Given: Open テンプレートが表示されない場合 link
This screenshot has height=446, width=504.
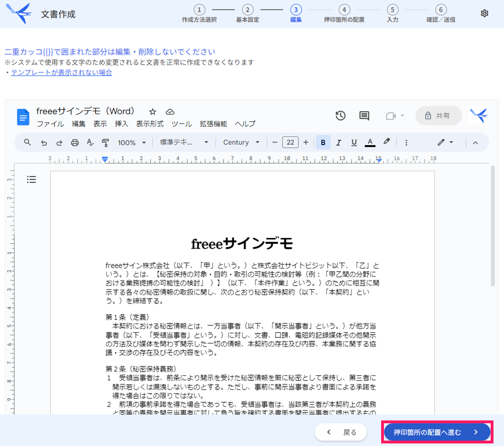Looking at the screenshot, I should coord(62,73).
